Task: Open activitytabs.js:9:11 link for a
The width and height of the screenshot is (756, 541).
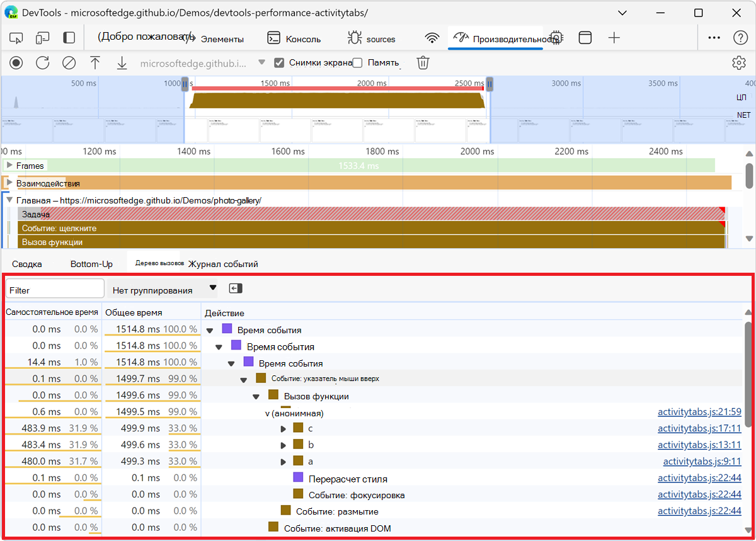Action: point(702,462)
